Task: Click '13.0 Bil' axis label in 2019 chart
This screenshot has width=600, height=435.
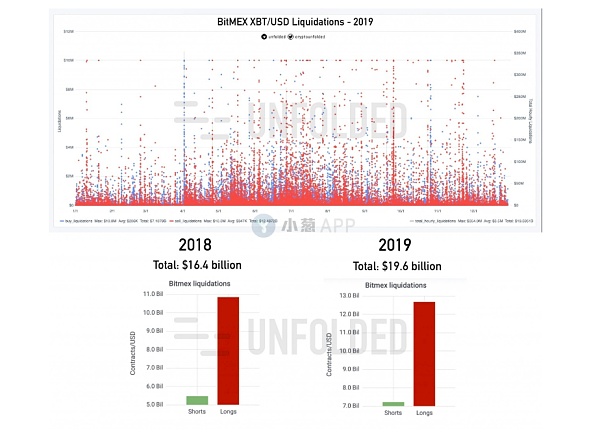Action: click(x=349, y=296)
